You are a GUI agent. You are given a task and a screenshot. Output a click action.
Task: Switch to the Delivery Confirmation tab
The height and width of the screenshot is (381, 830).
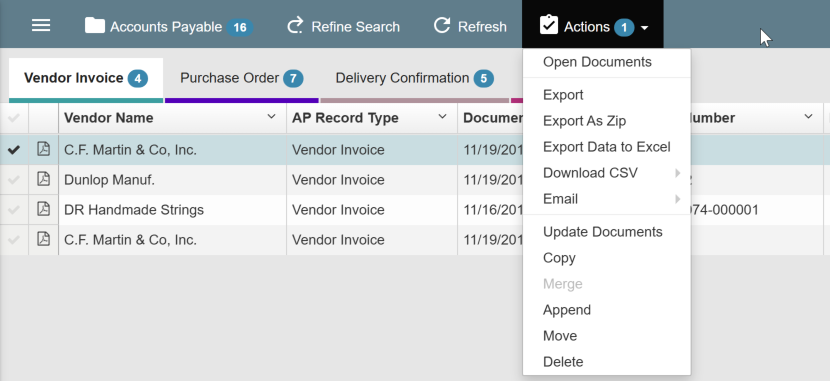tap(414, 78)
